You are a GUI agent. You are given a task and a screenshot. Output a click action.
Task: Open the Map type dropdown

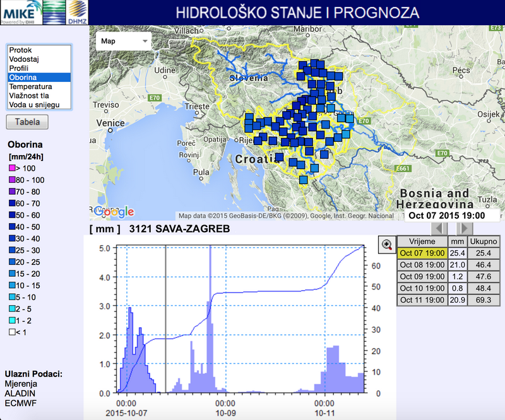click(124, 42)
